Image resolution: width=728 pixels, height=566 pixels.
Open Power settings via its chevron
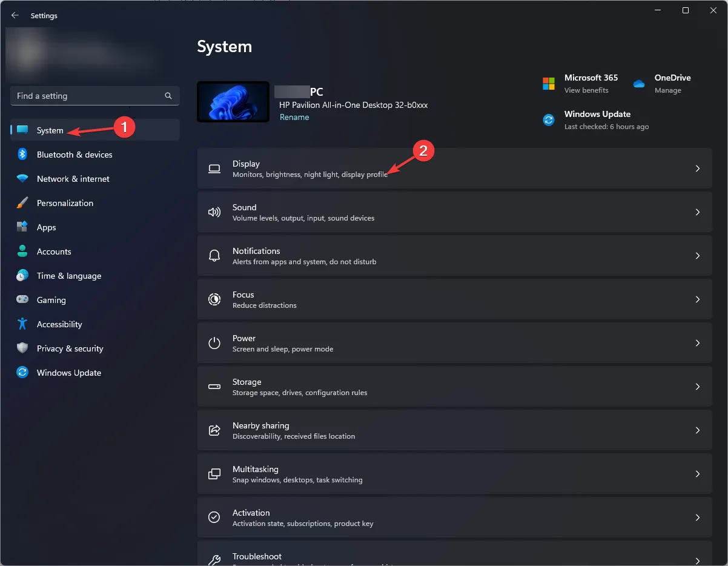698,343
